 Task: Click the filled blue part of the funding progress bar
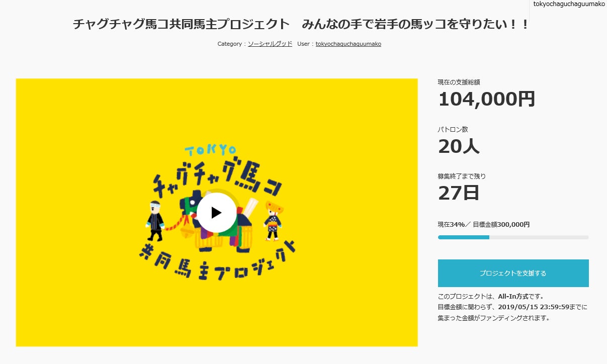463,237
